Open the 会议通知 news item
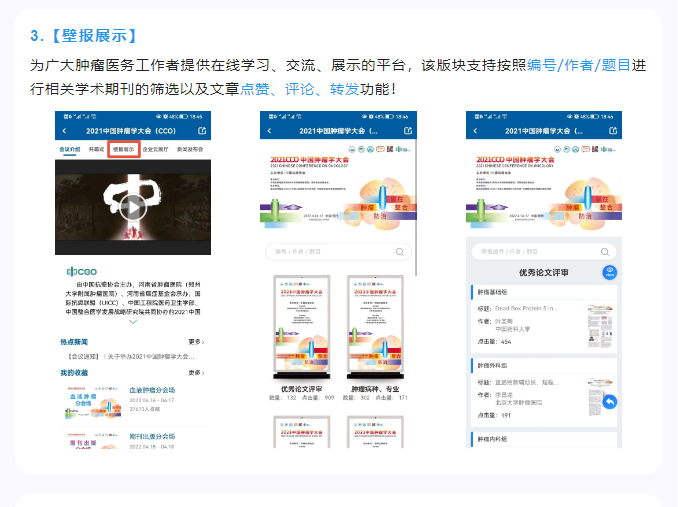This screenshot has width=678, height=507. (131, 357)
